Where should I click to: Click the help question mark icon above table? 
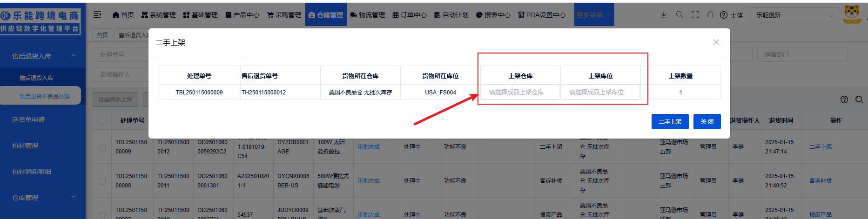844,100
